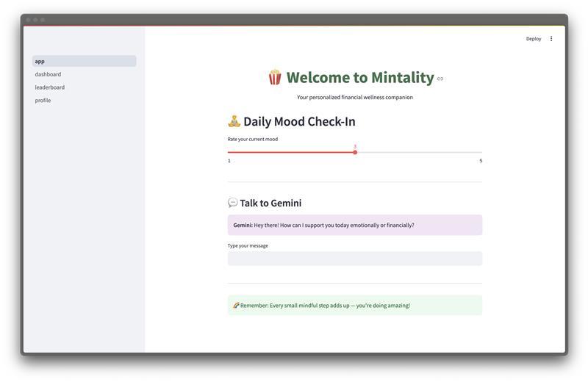588x382 pixels.
Task: Click the rainbow emoji in the reminder banner
Action: click(x=236, y=306)
